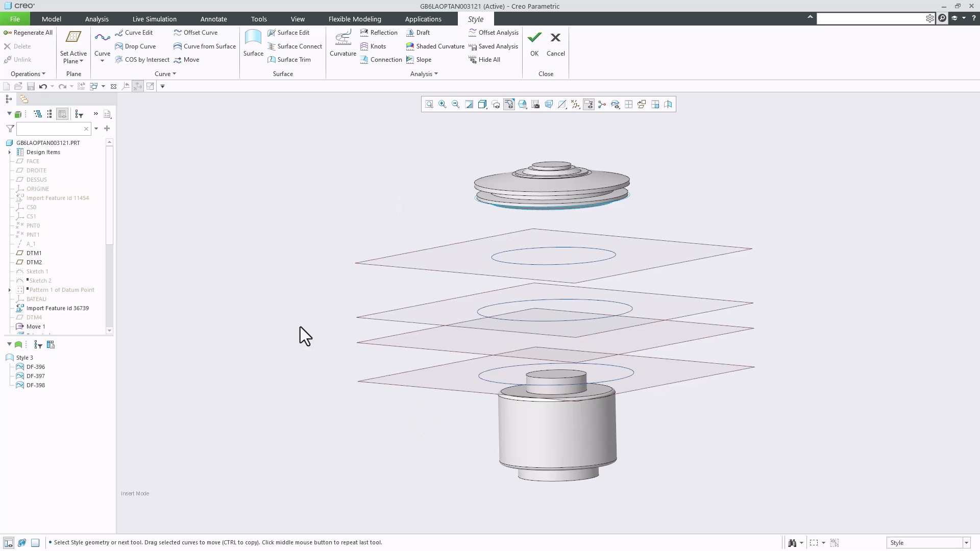Switch to the Analysis tab
This screenshot has height=551, width=980.
pos(96,19)
